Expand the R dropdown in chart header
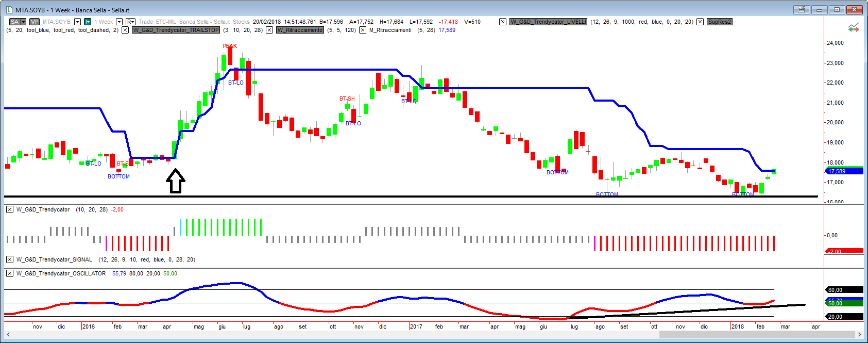Image resolution: width=868 pixels, height=343 pixels. [130, 22]
